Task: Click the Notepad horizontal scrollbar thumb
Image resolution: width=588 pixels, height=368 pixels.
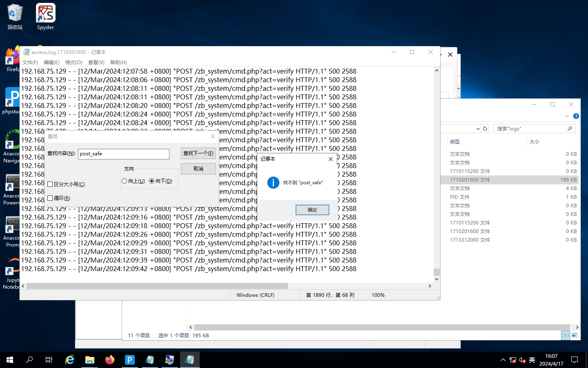Action: (x=157, y=286)
